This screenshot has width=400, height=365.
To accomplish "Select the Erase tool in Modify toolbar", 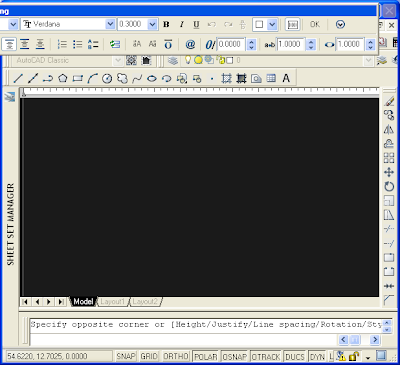I will coord(389,101).
